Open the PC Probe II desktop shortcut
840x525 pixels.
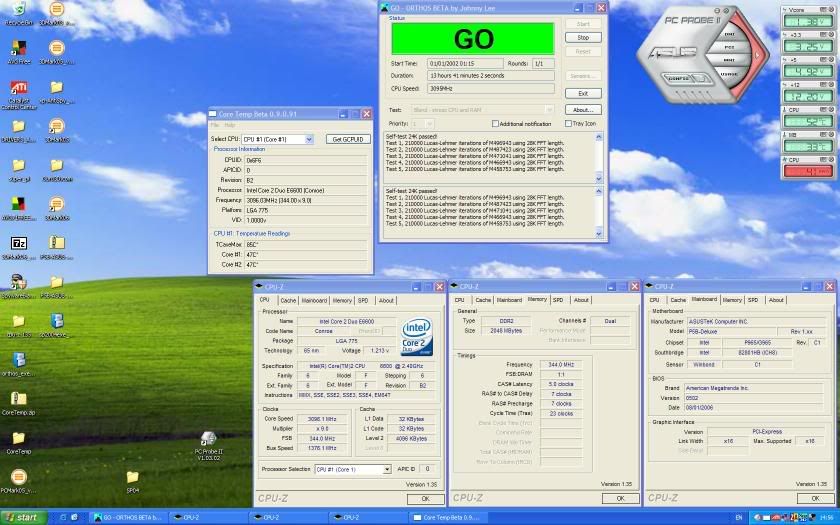(209, 440)
